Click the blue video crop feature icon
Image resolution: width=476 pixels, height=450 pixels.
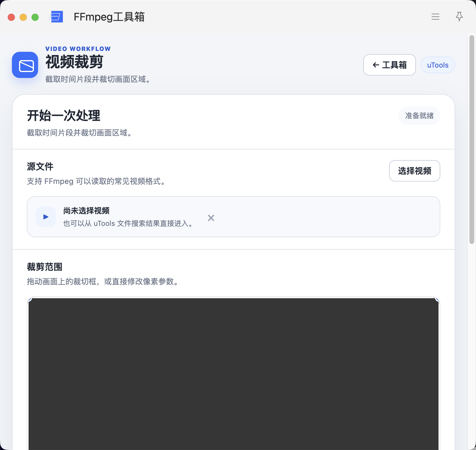25,65
